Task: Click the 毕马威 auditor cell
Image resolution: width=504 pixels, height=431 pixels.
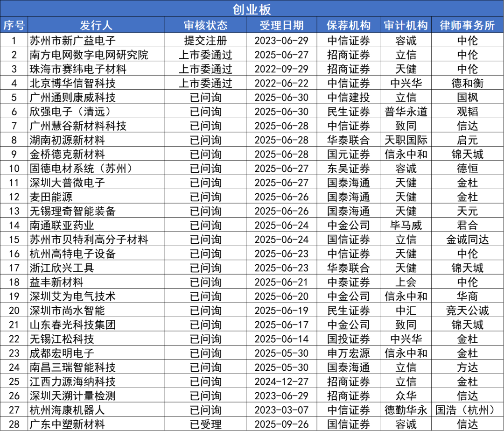Action: tap(406, 225)
